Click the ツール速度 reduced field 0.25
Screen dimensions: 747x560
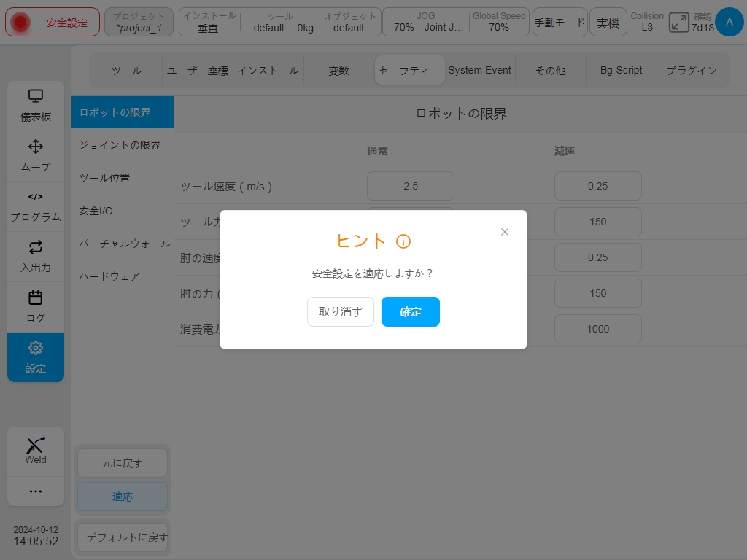[x=598, y=186]
